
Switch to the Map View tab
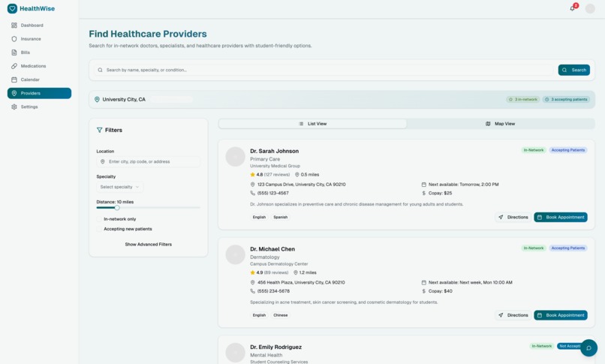pos(500,124)
